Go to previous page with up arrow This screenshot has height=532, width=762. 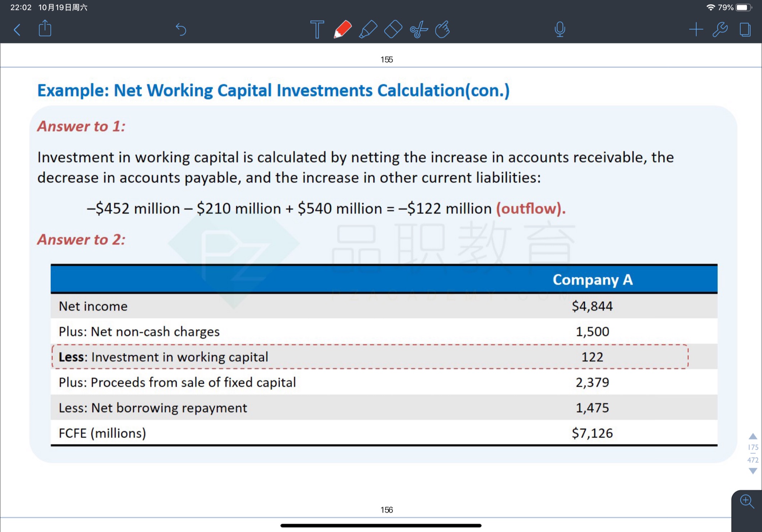coord(753,436)
